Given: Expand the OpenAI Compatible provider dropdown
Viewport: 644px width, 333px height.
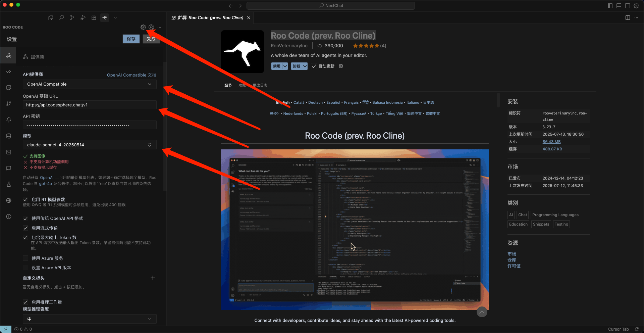Looking at the screenshot, I should [x=89, y=84].
